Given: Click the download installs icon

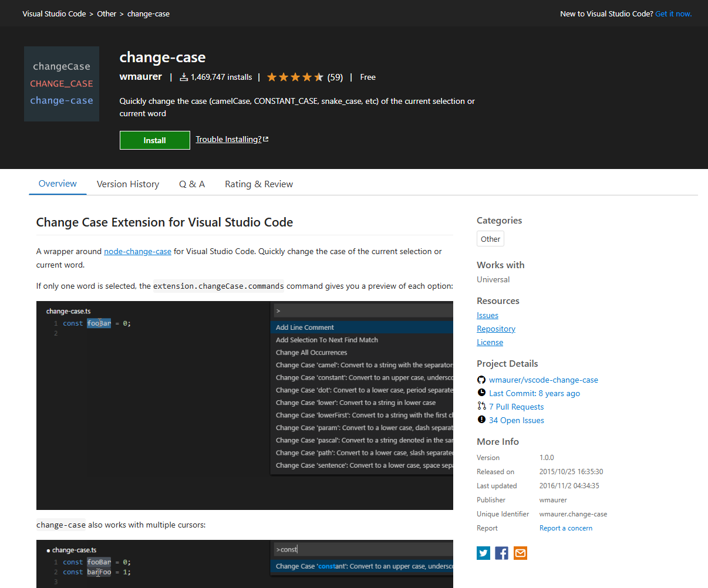Looking at the screenshot, I should coord(184,77).
